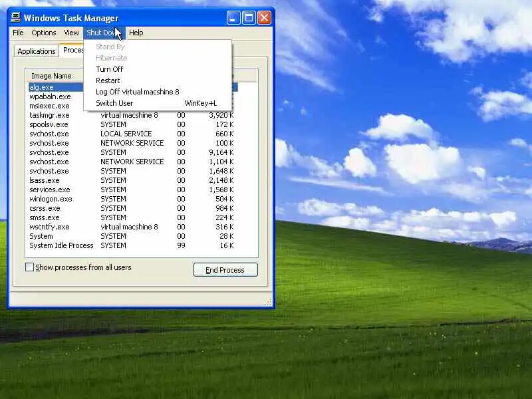Select the System process row
This screenshot has height=399, width=532.
tap(131, 236)
